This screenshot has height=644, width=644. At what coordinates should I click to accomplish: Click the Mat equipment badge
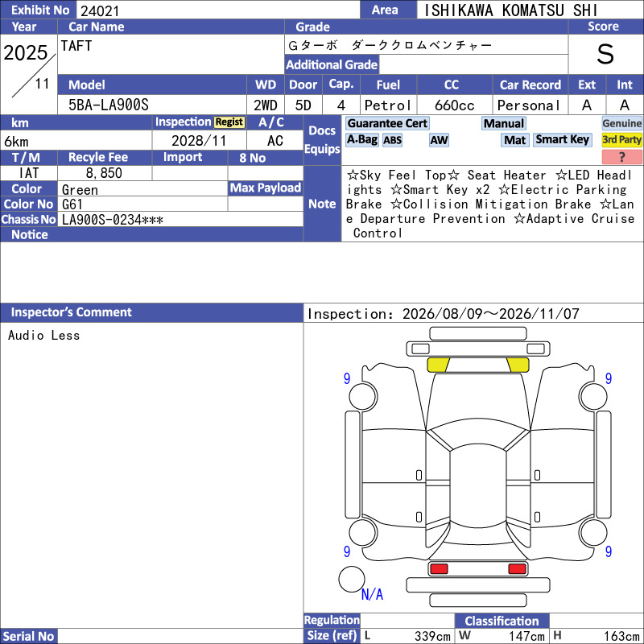[514, 140]
